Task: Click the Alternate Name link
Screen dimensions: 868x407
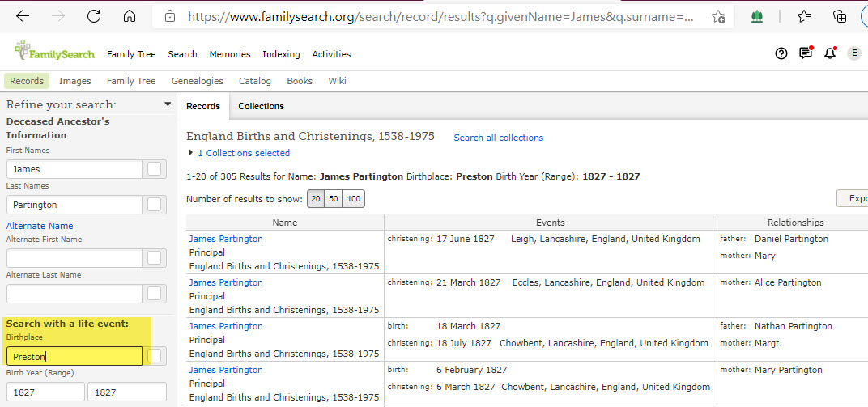Action: (x=40, y=226)
